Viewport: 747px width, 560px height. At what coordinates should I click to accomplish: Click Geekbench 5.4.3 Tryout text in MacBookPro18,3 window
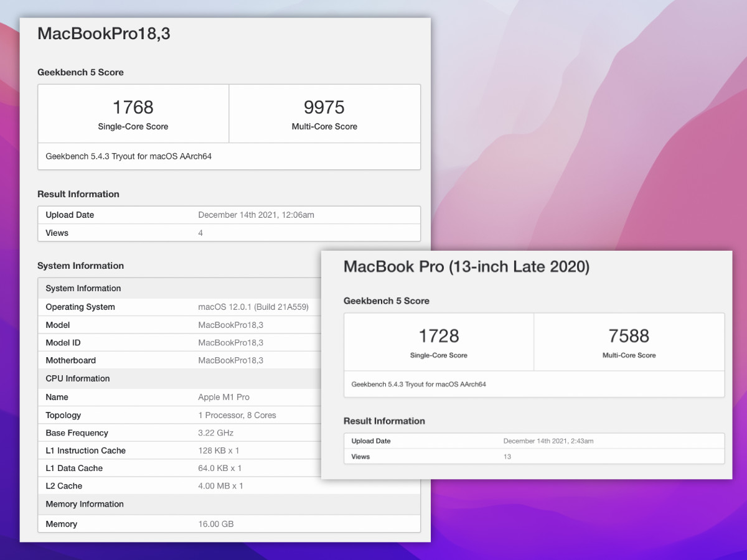129,156
